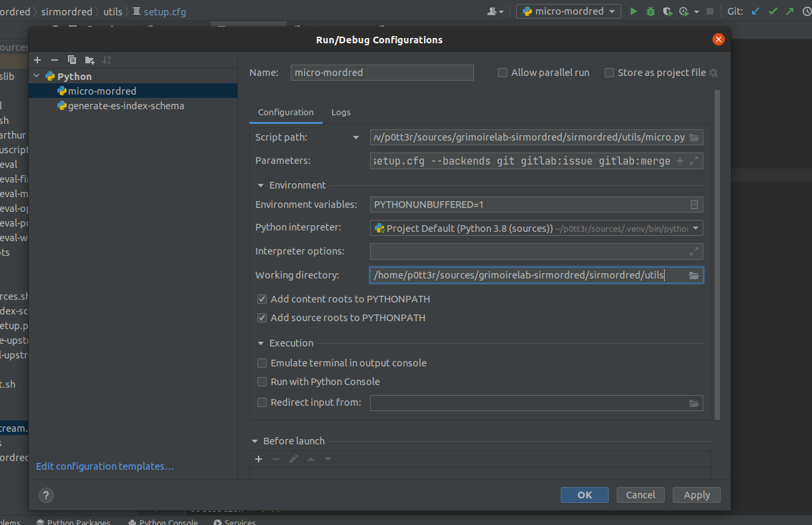Click the utils breadcrumb item
This screenshot has height=525, width=812.
pyautogui.click(x=113, y=12)
